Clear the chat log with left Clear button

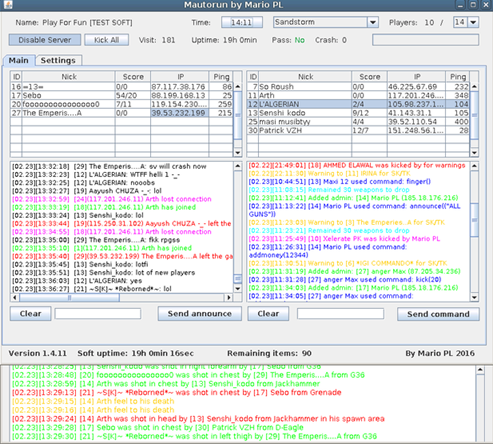31,314
